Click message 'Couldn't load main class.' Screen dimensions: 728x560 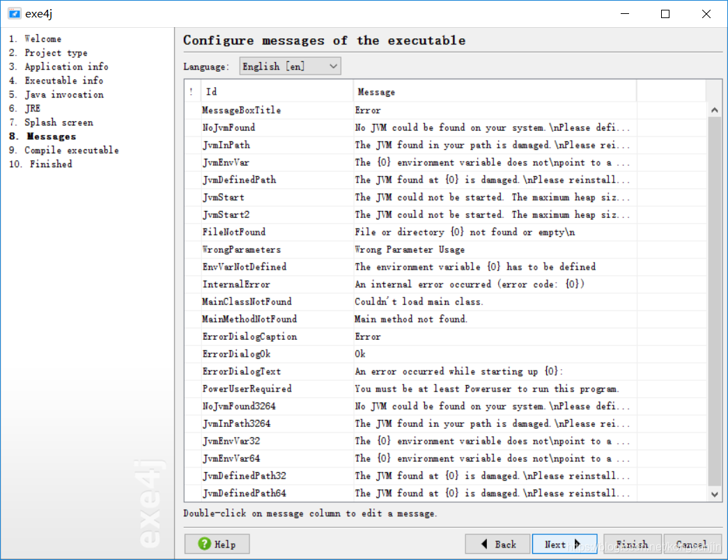pos(419,302)
